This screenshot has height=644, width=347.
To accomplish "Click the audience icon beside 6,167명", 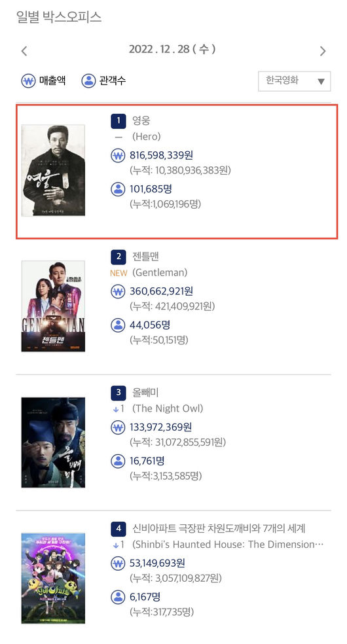I will pos(118,597).
